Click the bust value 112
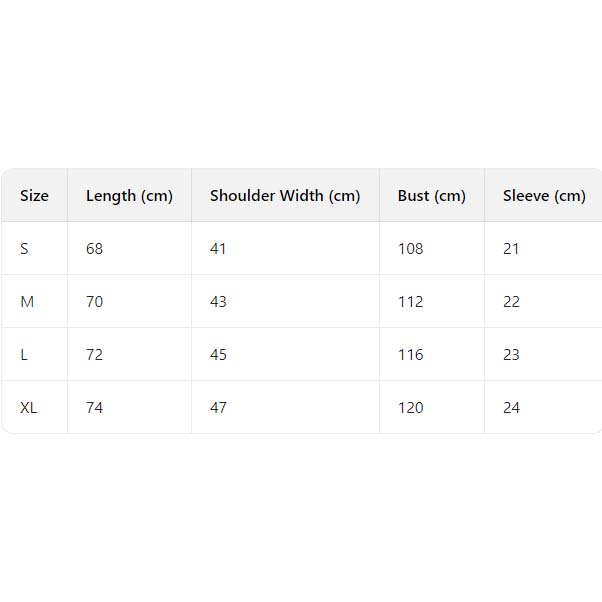Viewport: 602px width, 602px height. (410, 302)
